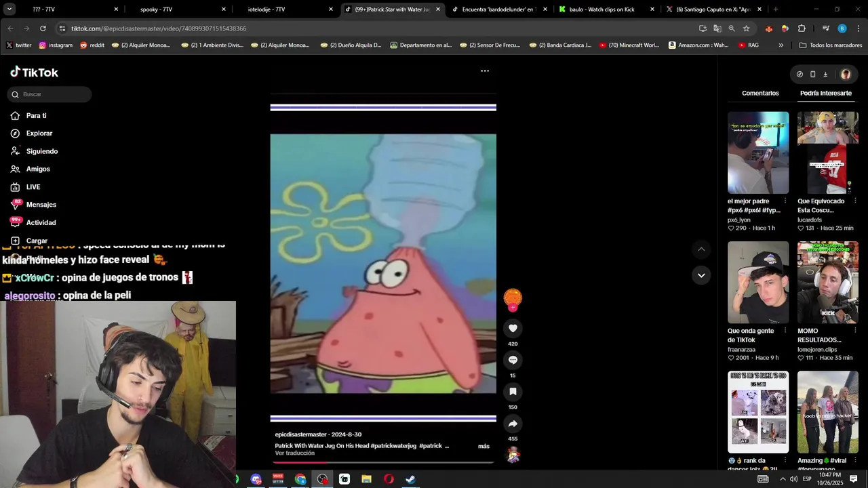Open the px6_lyon author link
The height and width of the screenshot is (488, 868).
tap(739, 220)
